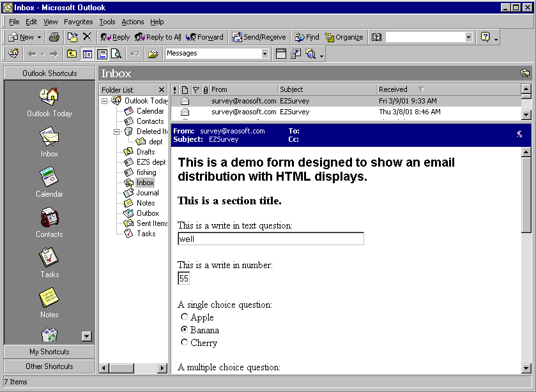536x392 pixels.
Task: Switch to Other Shortcuts group
Action: click(x=49, y=366)
